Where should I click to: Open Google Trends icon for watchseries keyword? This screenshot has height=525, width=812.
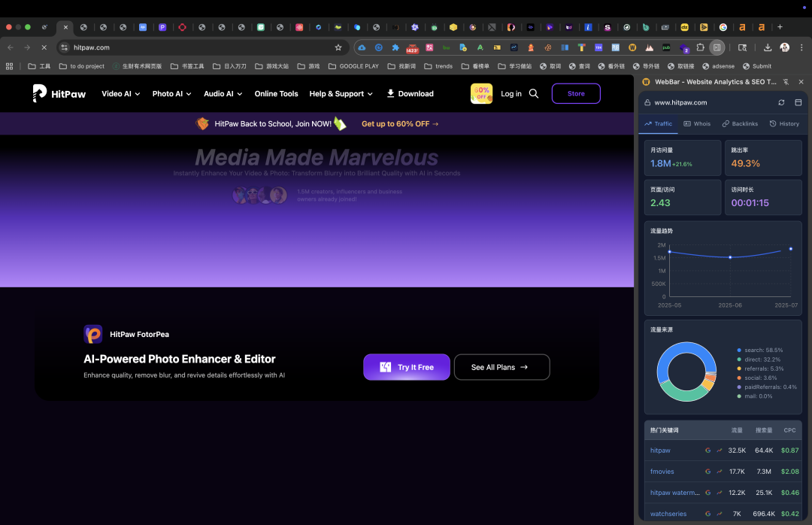(x=720, y=514)
